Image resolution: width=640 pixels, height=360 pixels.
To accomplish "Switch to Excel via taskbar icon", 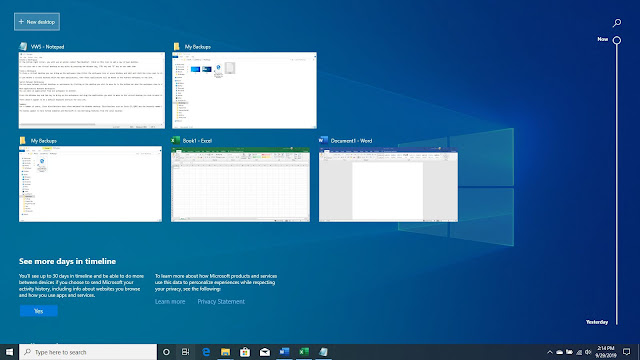I will click(x=304, y=352).
